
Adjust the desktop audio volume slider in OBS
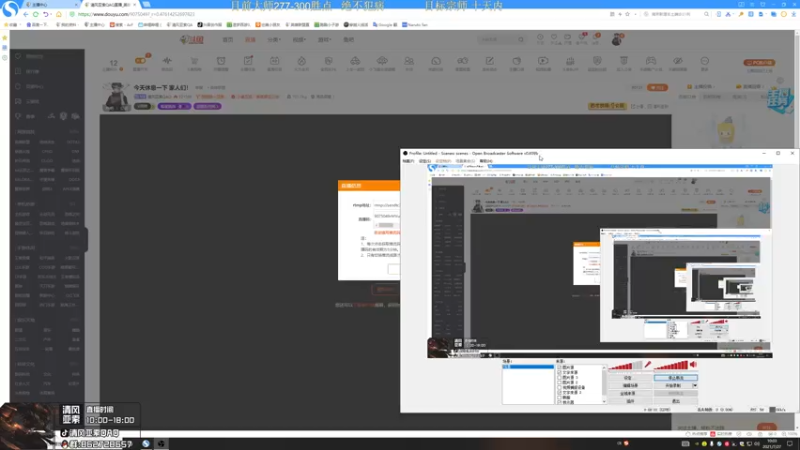tap(671, 365)
